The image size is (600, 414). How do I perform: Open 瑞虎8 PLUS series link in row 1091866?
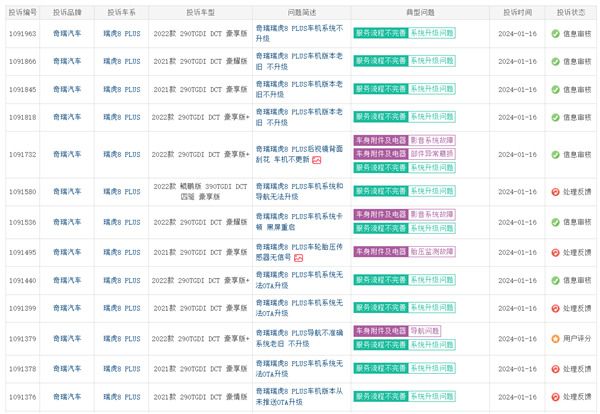point(122,62)
